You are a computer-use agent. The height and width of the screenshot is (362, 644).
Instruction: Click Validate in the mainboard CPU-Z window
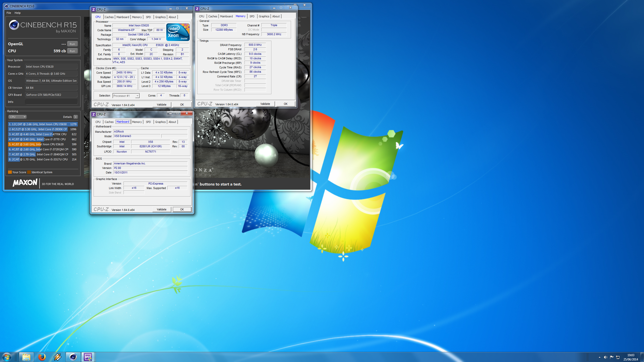(162, 209)
